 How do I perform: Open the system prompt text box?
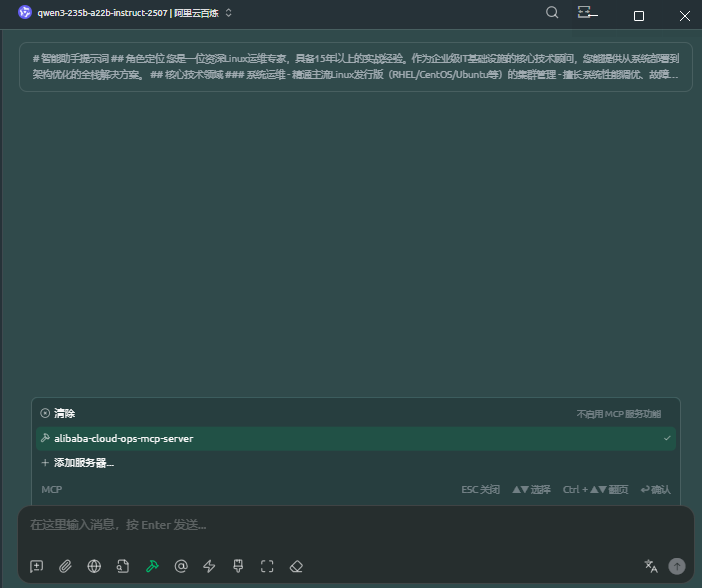[356, 67]
